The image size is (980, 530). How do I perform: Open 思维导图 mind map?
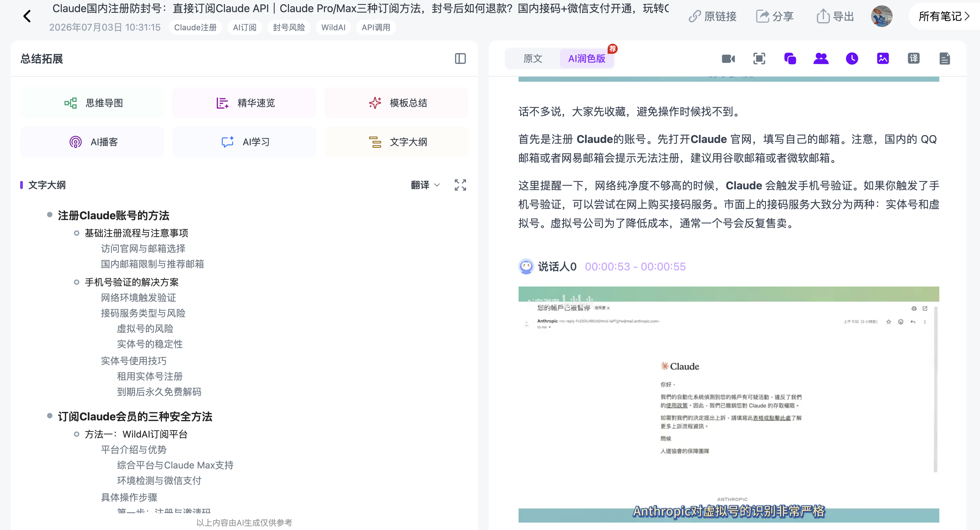click(x=92, y=103)
